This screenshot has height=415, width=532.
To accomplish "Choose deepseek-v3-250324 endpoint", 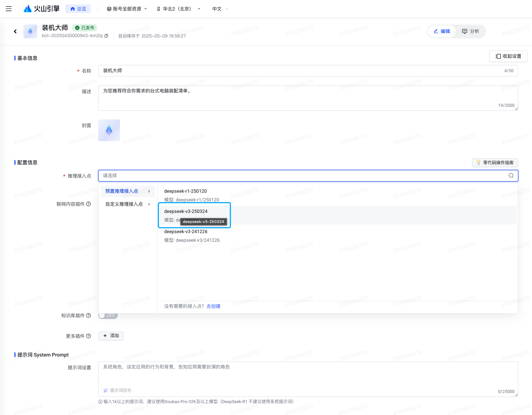I will tap(338, 215).
